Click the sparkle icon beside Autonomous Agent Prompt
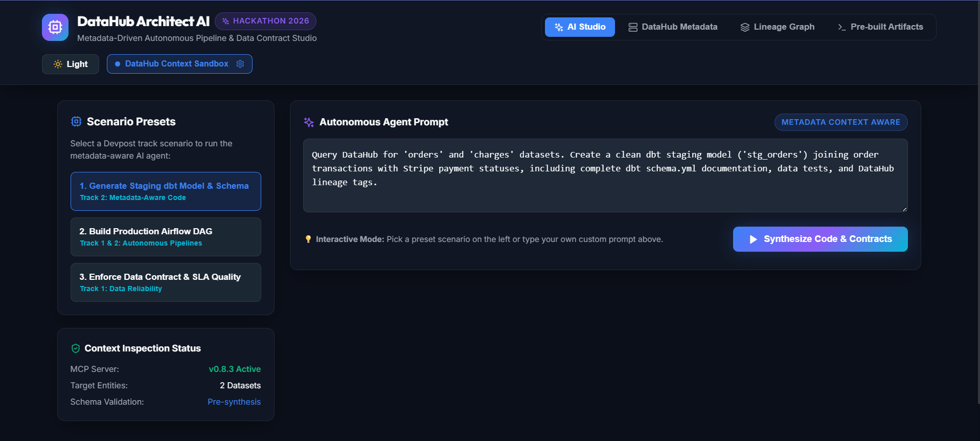Screen dimensions: 980x441 point(309,122)
